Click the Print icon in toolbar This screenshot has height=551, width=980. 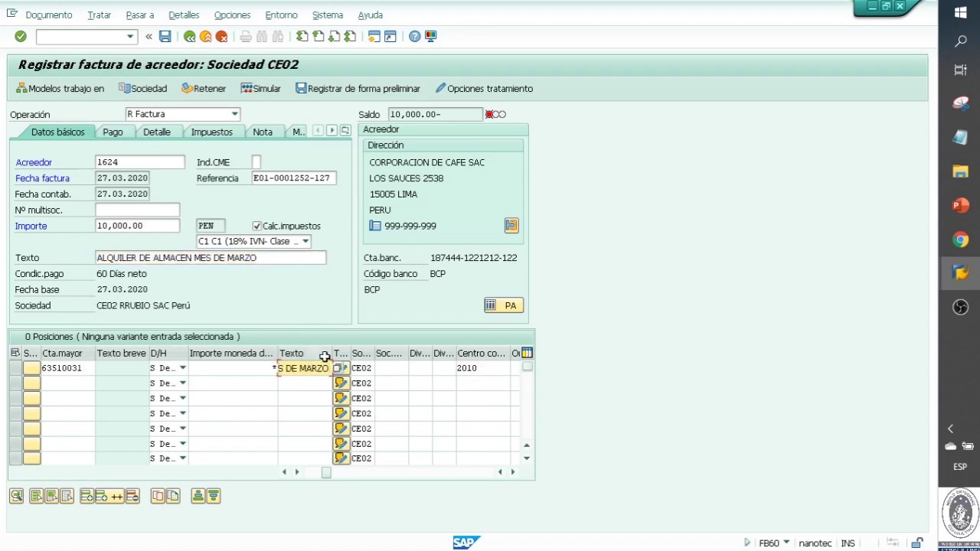(246, 36)
